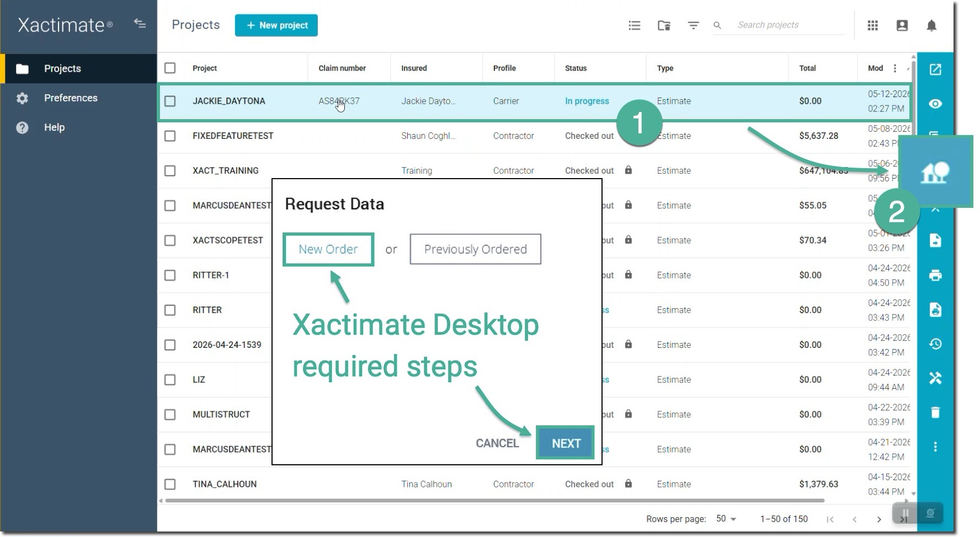Click the printer icon in right toolbar
This screenshot has width=980, height=537.
[935, 275]
